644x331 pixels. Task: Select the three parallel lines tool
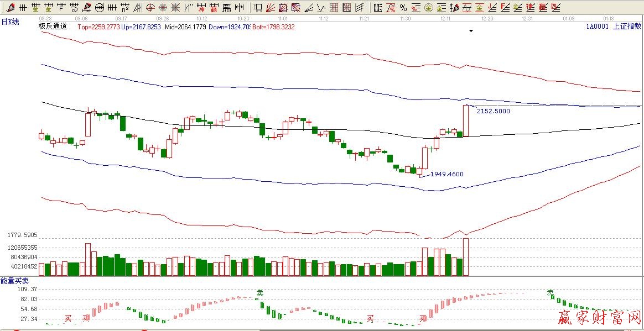pos(359,8)
